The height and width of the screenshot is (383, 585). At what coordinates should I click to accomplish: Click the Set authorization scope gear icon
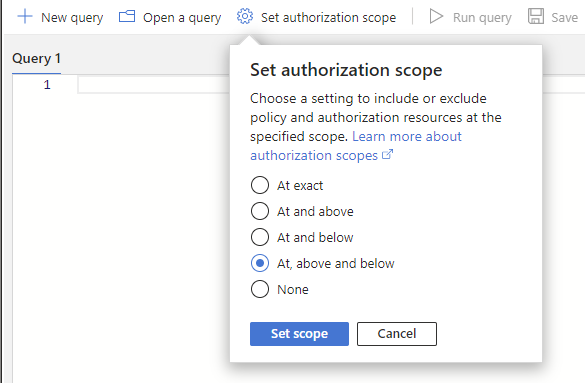pyautogui.click(x=245, y=17)
